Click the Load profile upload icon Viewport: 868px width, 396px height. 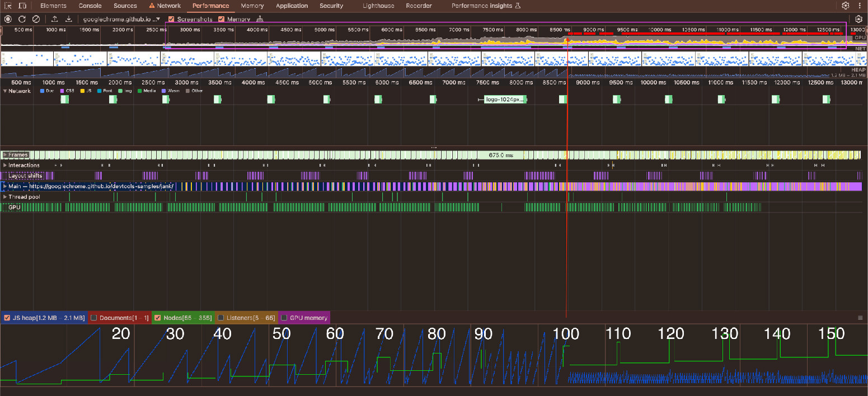tap(55, 19)
